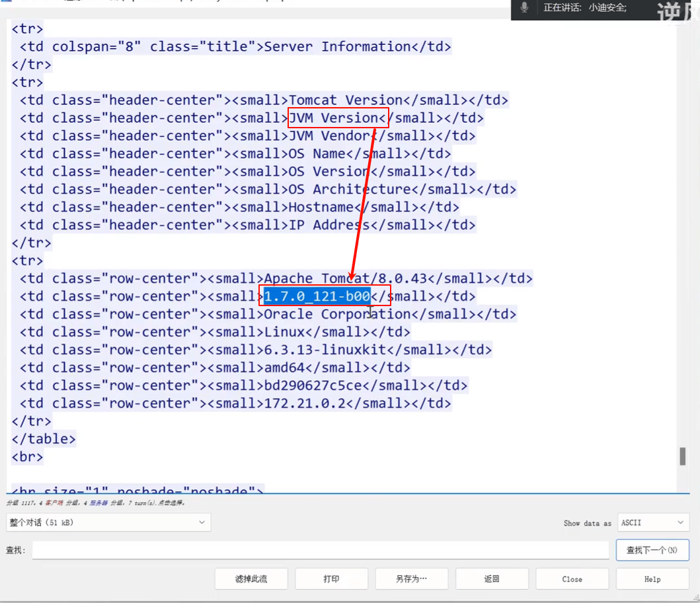
Task: Click the 分组 1117 packet summary status text
Action: [x=96, y=503]
